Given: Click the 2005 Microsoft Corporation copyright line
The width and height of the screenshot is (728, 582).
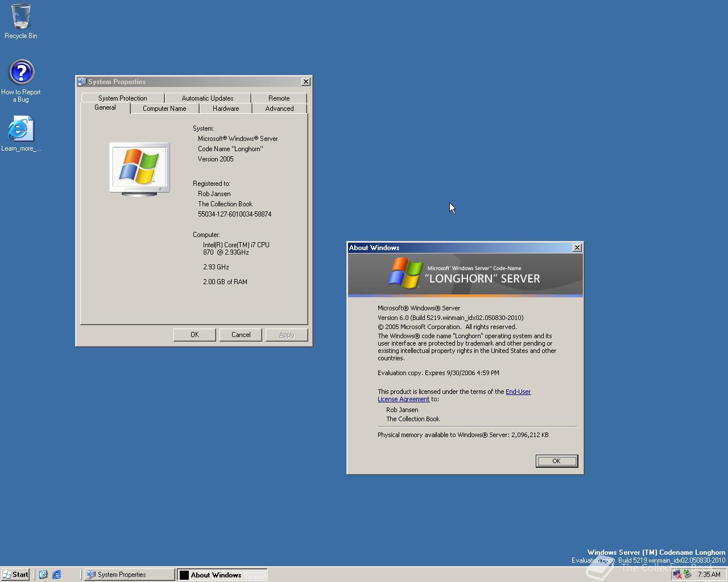Looking at the screenshot, I should tap(447, 327).
